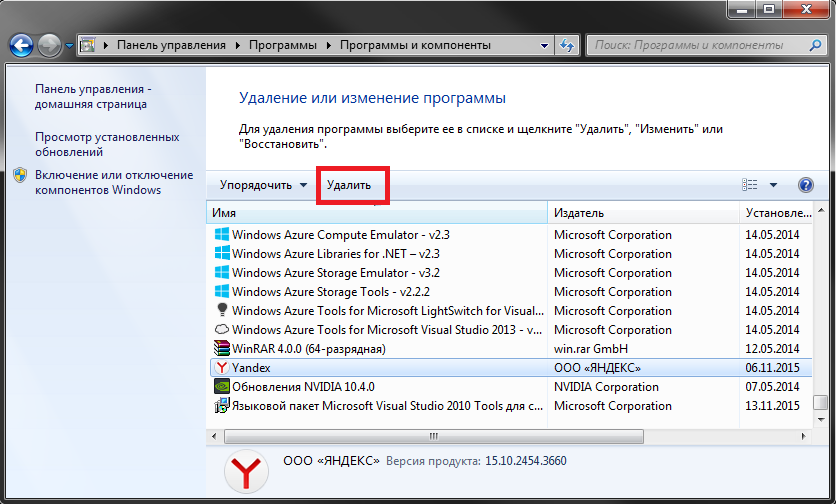
Task: Select Обновления NVIDIA 10.4.0 entry
Action: click(509, 387)
